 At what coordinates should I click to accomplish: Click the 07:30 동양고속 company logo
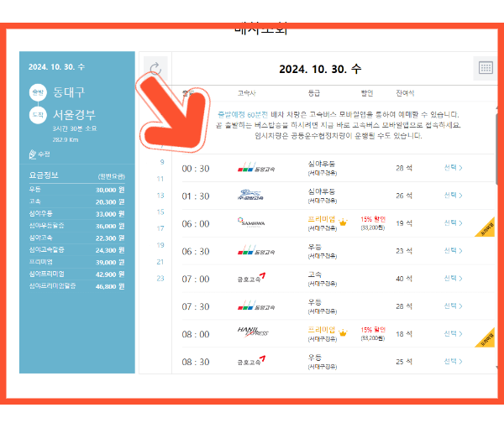(256, 305)
